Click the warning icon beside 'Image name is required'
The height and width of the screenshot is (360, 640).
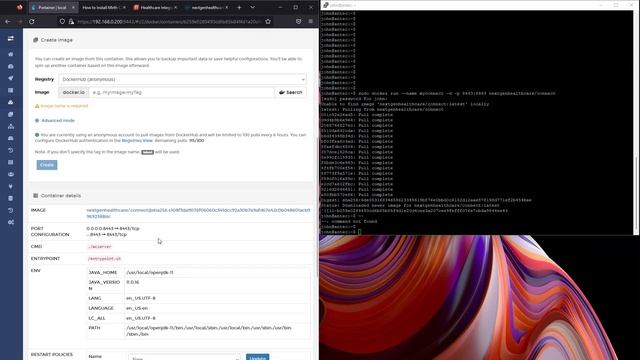pyautogui.click(x=37, y=106)
